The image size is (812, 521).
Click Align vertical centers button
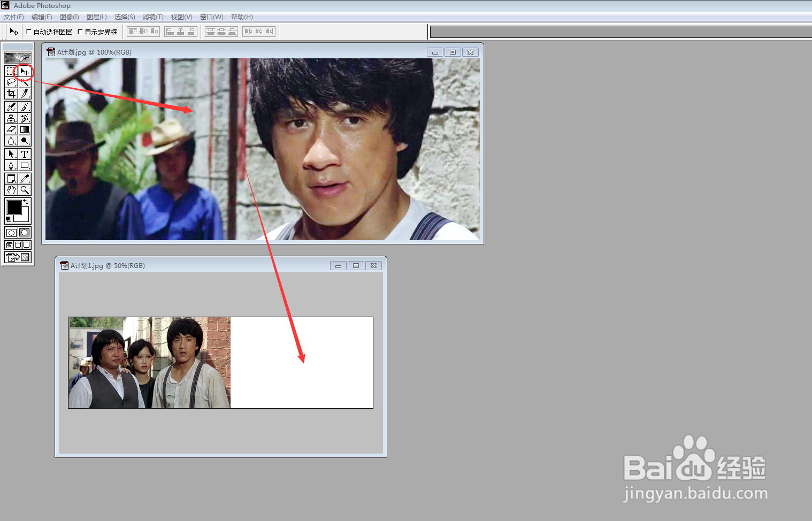[143, 32]
